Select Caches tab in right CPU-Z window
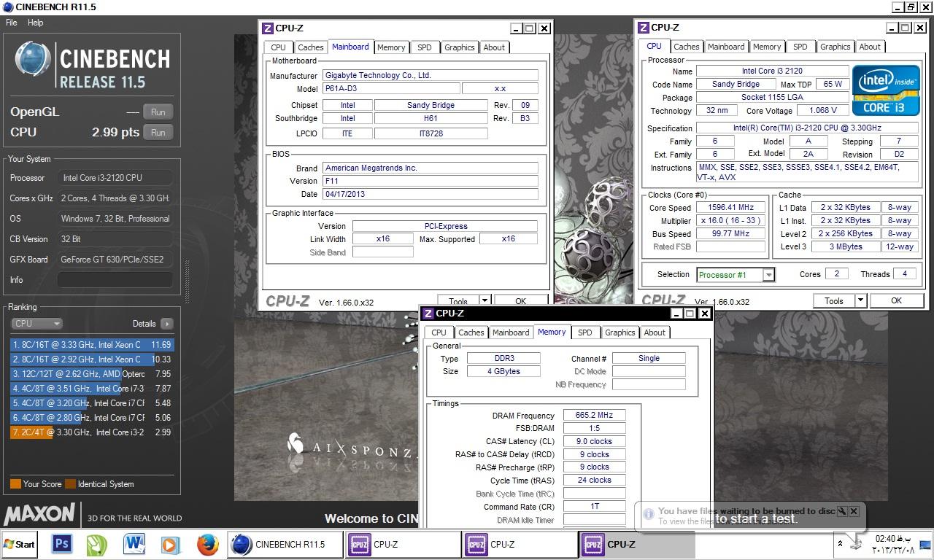 (687, 47)
